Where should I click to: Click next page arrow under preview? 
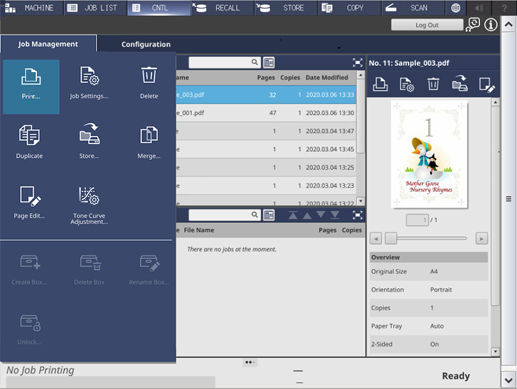tap(481, 239)
